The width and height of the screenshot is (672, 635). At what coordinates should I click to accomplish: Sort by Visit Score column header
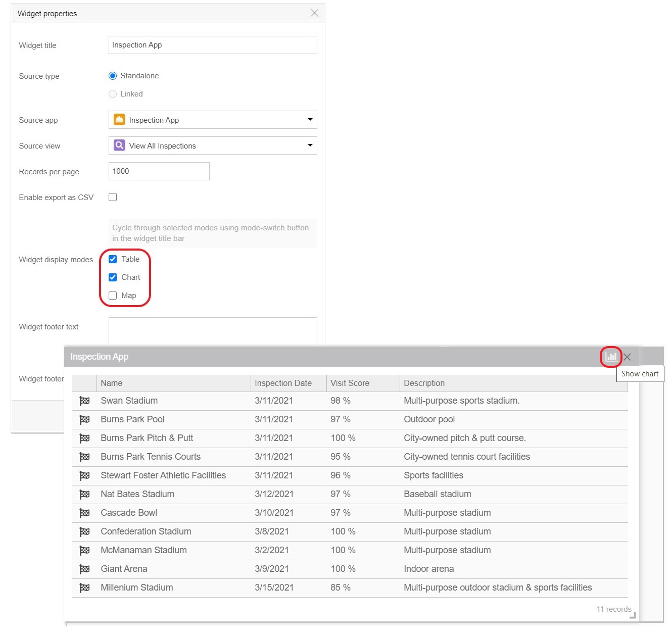pyautogui.click(x=350, y=383)
